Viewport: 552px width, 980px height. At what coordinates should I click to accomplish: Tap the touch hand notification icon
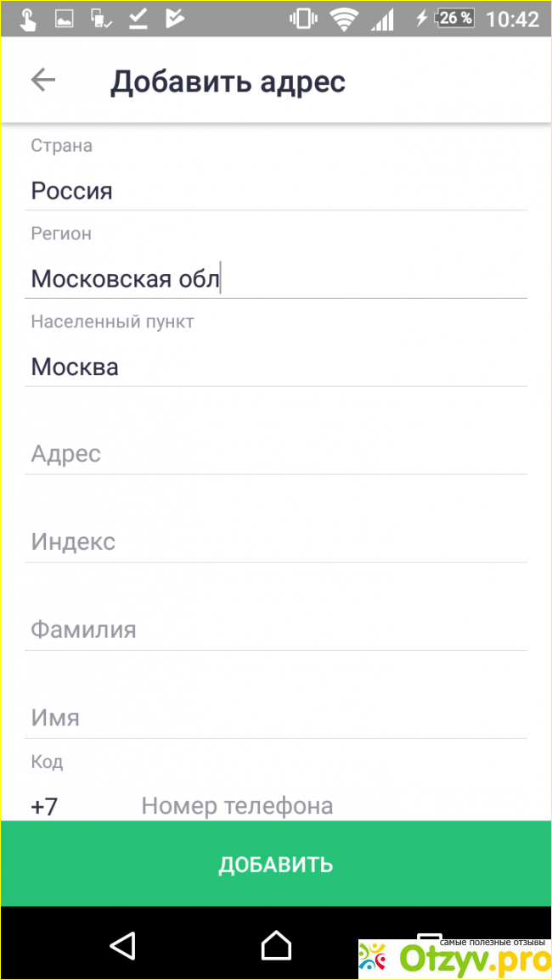(x=28, y=19)
